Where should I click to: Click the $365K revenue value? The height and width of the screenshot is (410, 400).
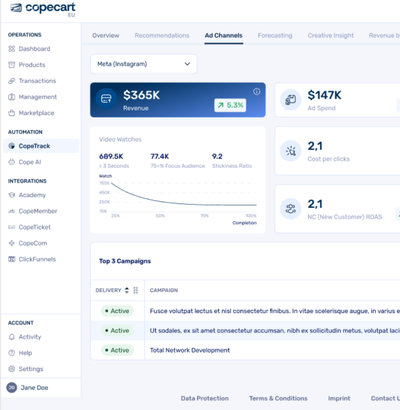141,95
